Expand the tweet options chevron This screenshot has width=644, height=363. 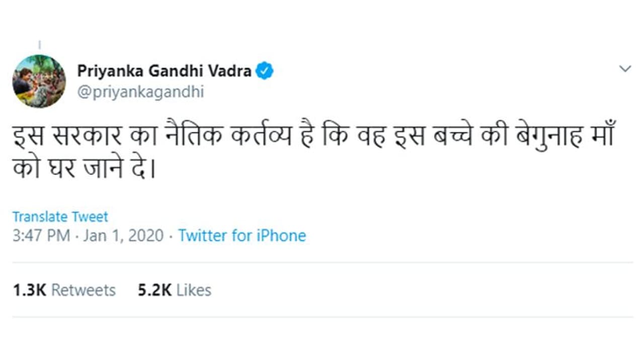[x=625, y=69]
